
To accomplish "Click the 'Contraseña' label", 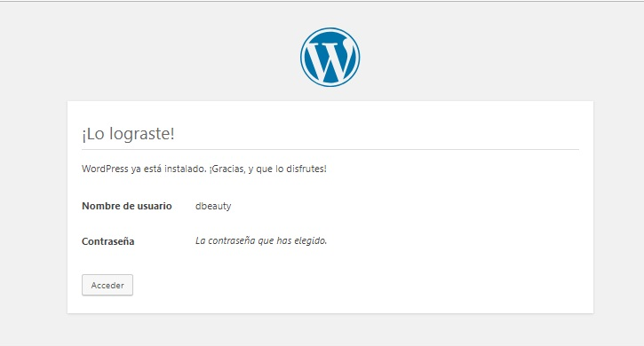I will (x=108, y=241).
